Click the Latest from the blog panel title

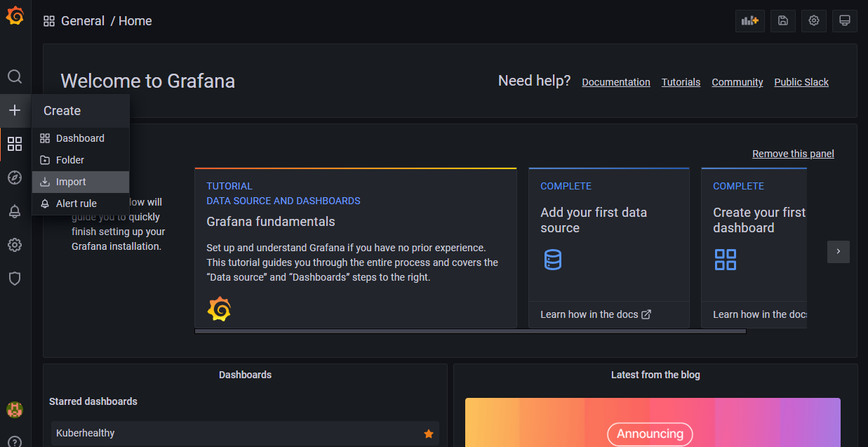click(x=655, y=375)
